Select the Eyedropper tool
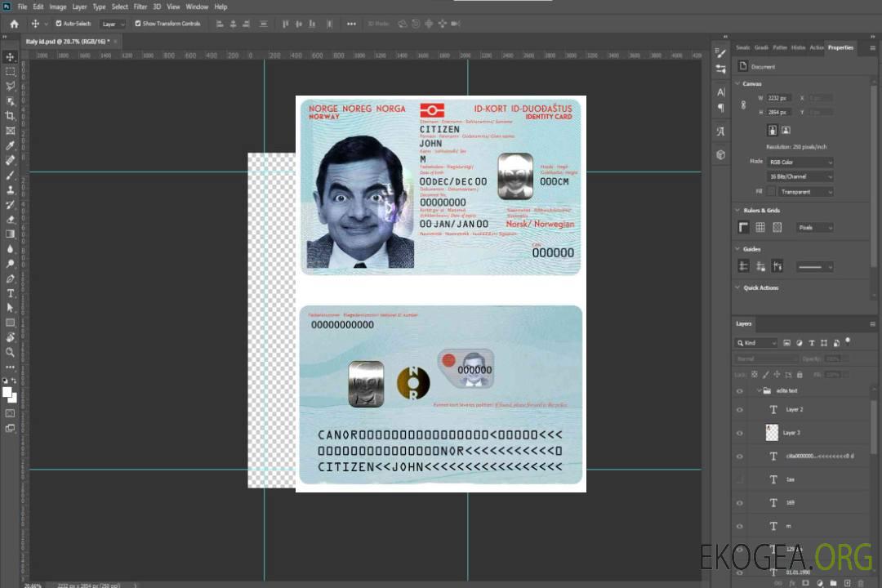Screen dimensions: 882x588 (11, 145)
